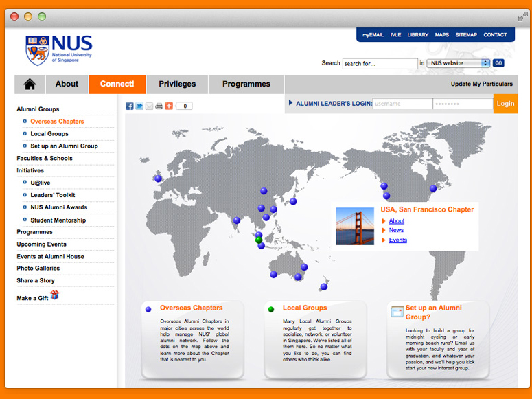The image size is (532, 399).
Task: Select the US east coast map dot
Action: point(433,188)
